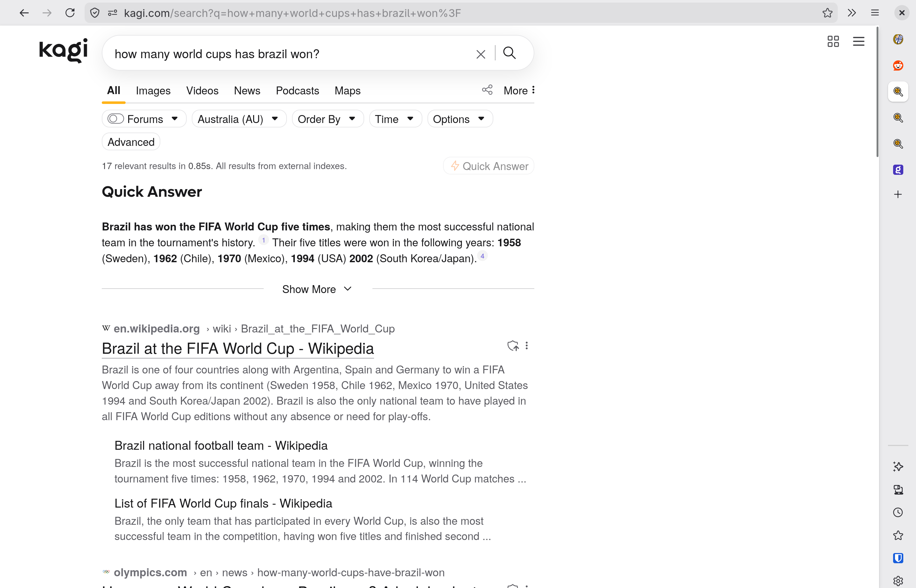Expand the Forums dropdown arrow
This screenshot has height=588, width=916.
click(x=175, y=119)
